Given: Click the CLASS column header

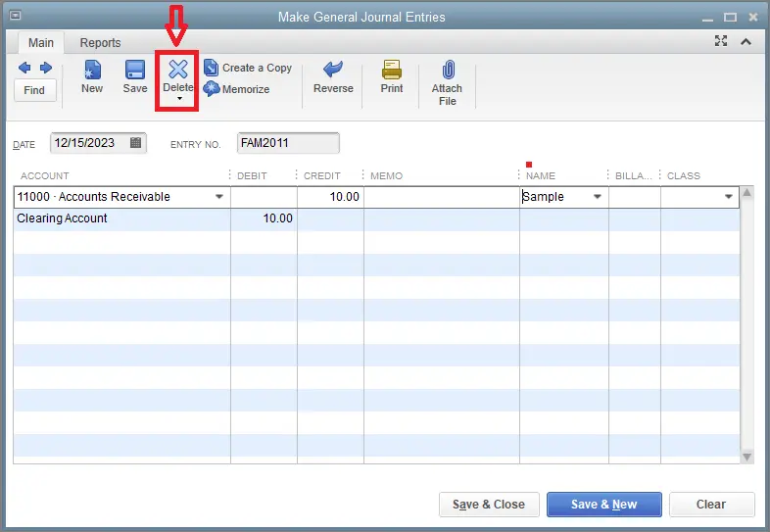Looking at the screenshot, I should tap(684, 175).
